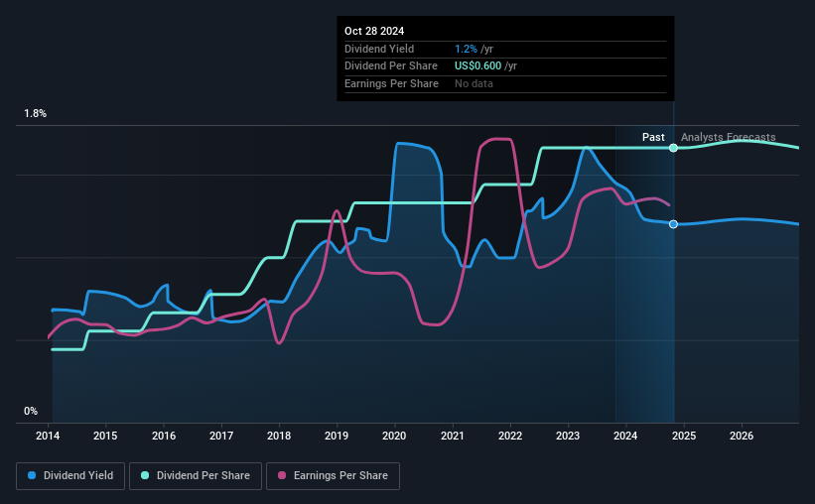Screen dimensions: 815x504
Task: Click the 2016 x-axis label
Action: (163, 436)
